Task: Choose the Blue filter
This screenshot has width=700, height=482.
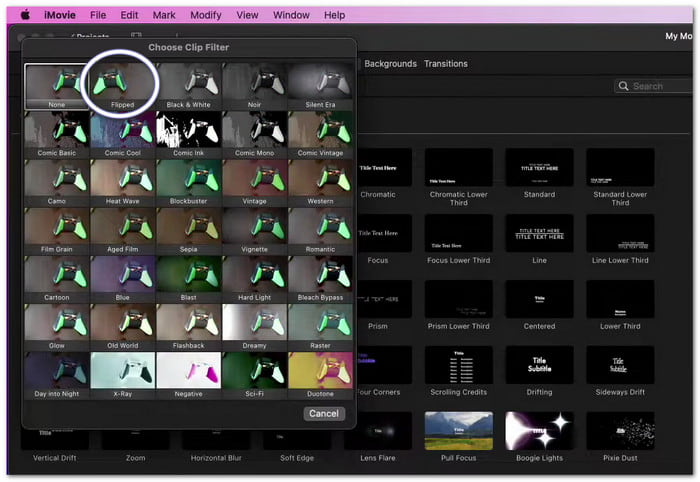Action: (122, 279)
